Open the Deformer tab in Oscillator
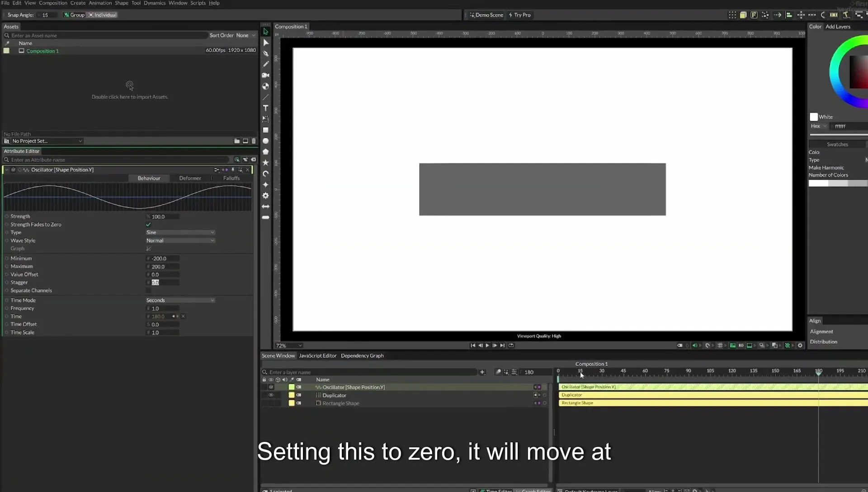The image size is (868, 492). (190, 178)
